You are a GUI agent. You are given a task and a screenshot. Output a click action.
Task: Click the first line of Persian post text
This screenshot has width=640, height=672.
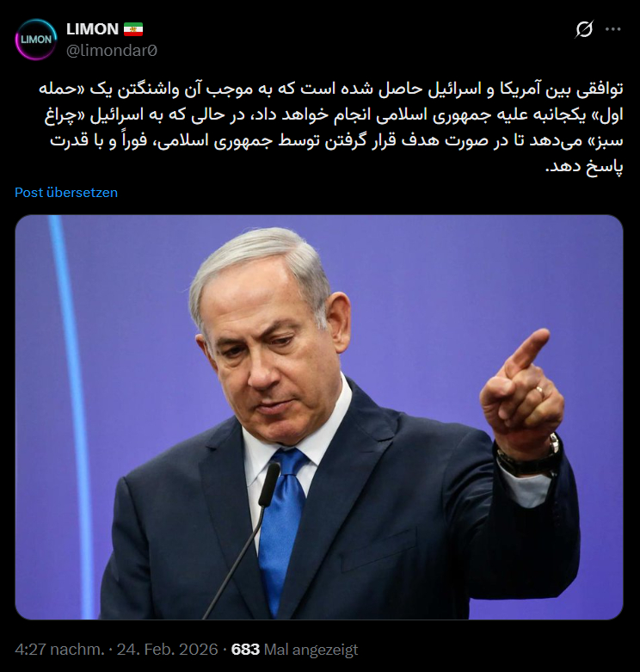[x=330, y=89]
